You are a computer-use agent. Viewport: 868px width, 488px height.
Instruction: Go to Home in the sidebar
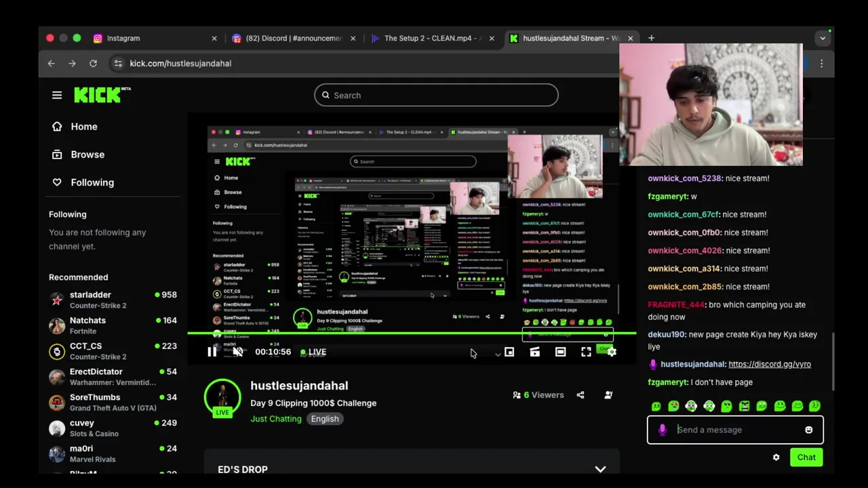pyautogui.click(x=75, y=127)
